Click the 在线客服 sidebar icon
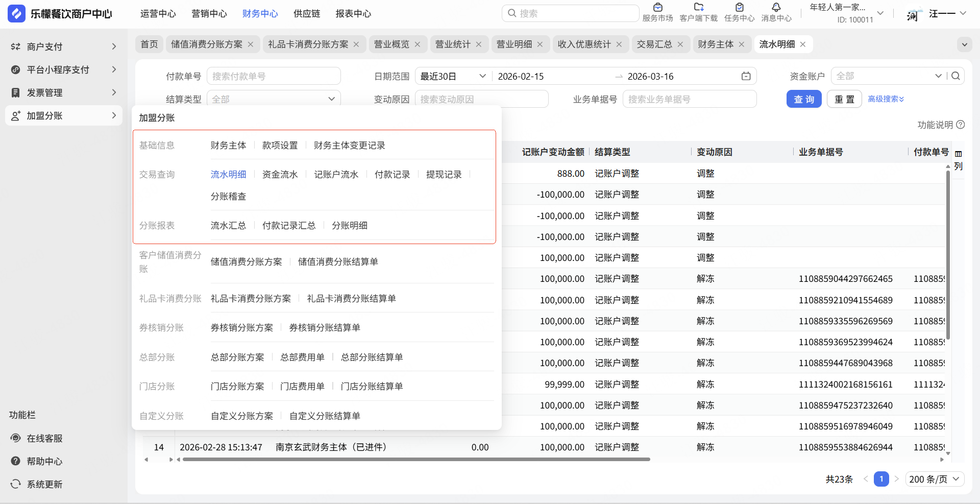Screen dimensions: 980x504 click(x=16, y=438)
